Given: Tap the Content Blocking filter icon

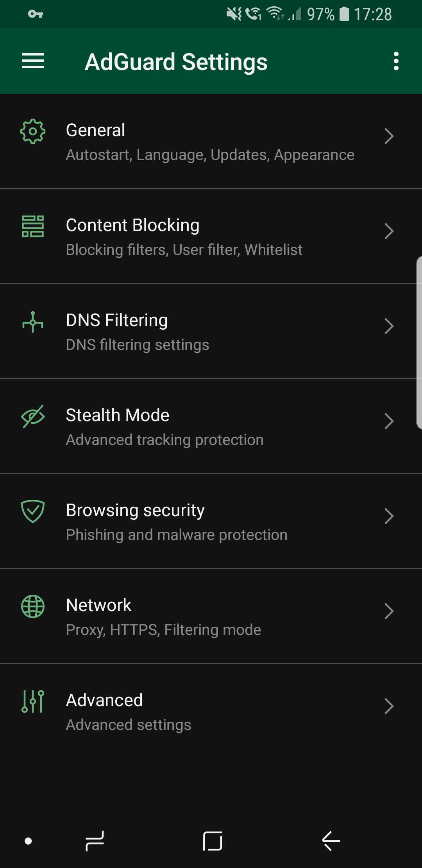Looking at the screenshot, I should click(x=33, y=226).
